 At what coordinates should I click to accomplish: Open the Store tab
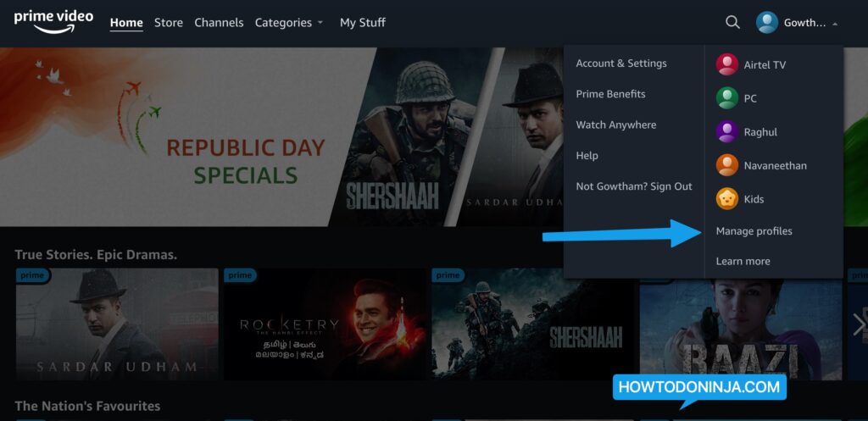(x=169, y=23)
